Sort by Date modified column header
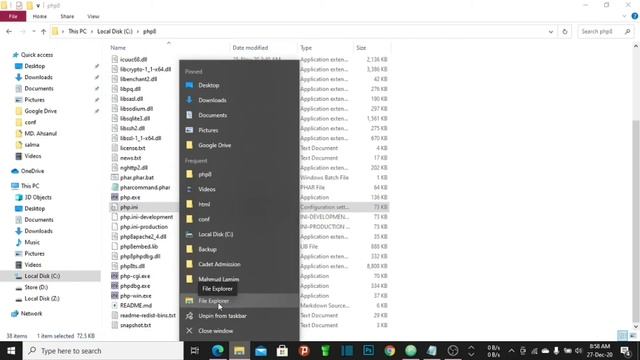Image resolution: width=640 pixels, height=360 pixels. click(250, 48)
